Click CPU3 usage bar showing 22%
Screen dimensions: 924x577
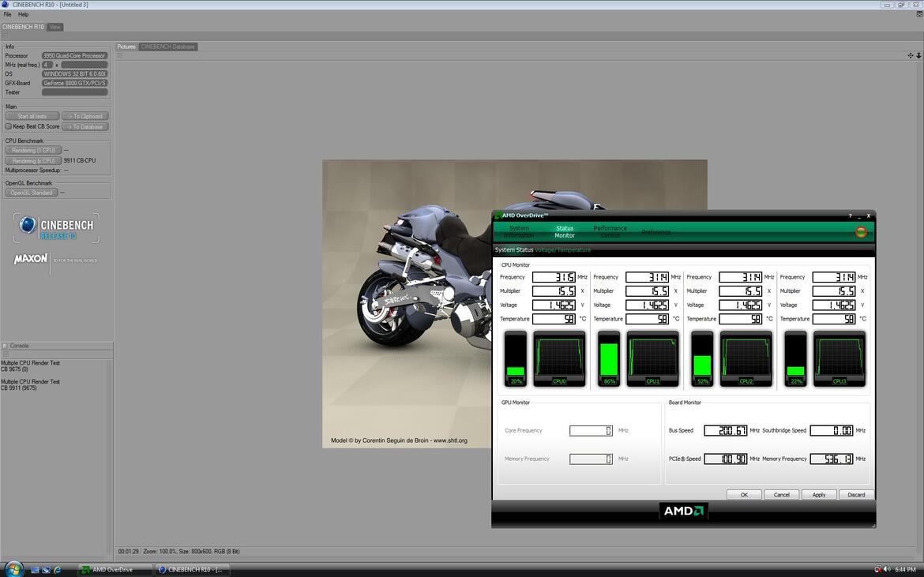tap(795, 358)
